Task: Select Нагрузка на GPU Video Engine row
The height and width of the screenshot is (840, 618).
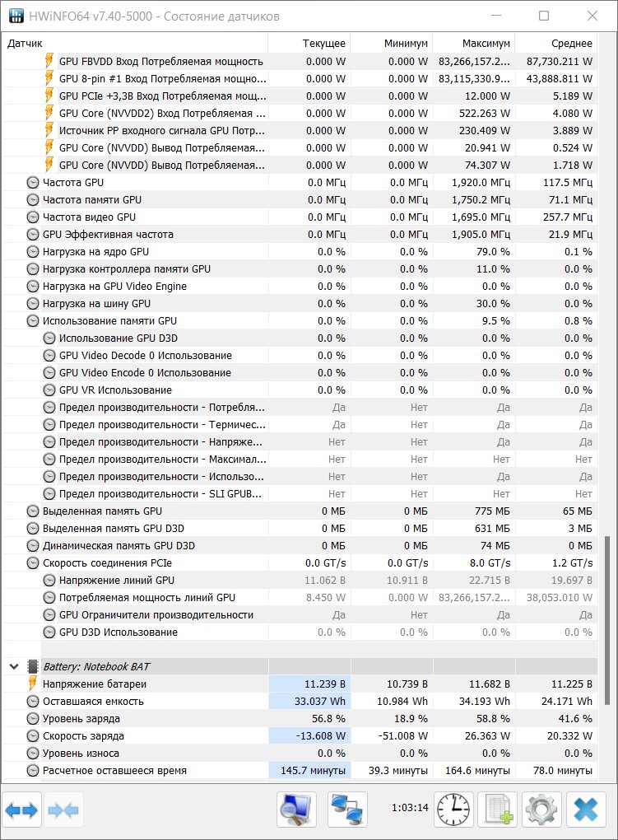Action: coord(300,286)
